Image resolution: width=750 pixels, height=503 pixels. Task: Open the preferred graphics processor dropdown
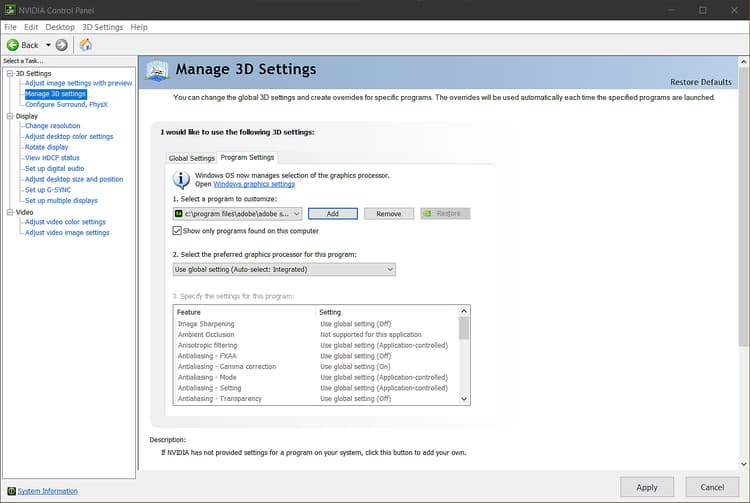pos(284,270)
